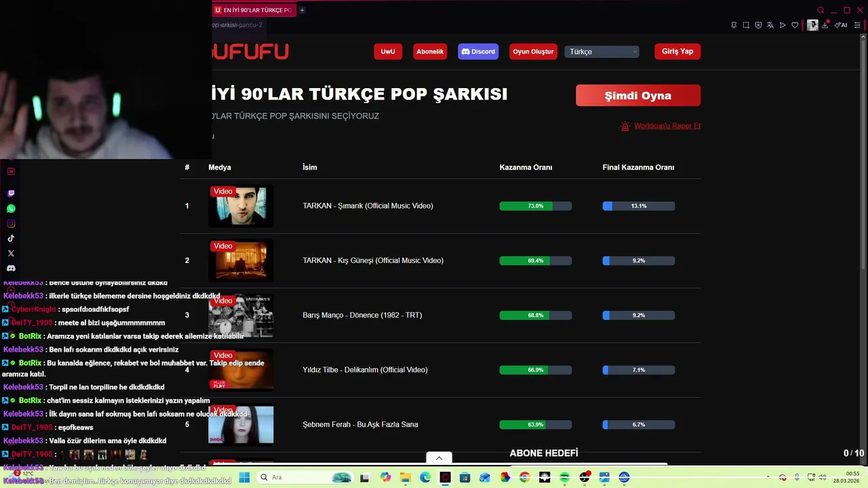Switch to the EN İYİ 90'LAR TÜRKÇE POP tab
Screen dimensions: 868x488
pos(254,10)
